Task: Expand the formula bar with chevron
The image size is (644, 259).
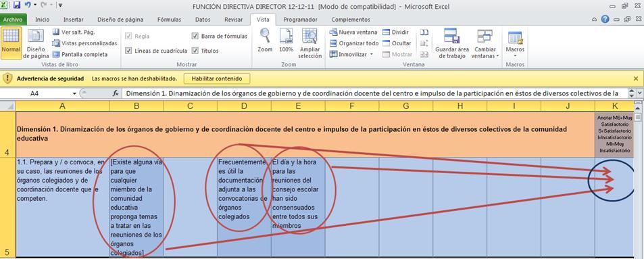Action: pyautogui.click(x=639, y=93)
